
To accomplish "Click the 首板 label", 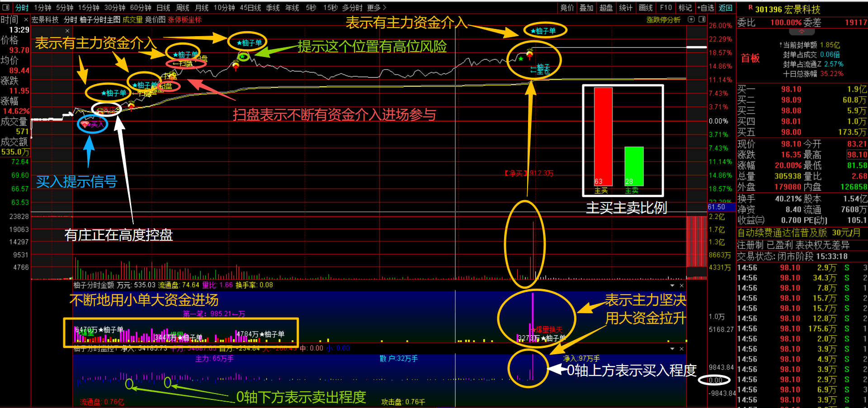I will click(x=750, y=58).
